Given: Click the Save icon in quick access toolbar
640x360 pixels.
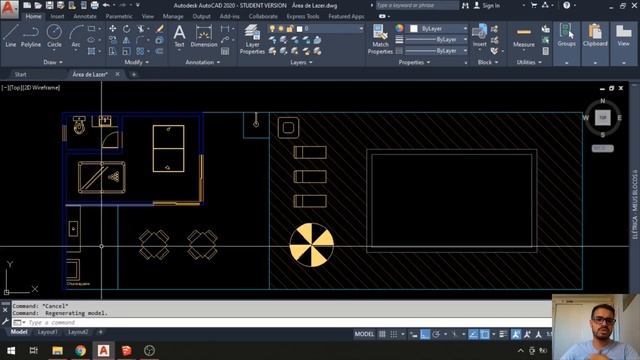Looking at the screenshot, I should coord(49,5).
